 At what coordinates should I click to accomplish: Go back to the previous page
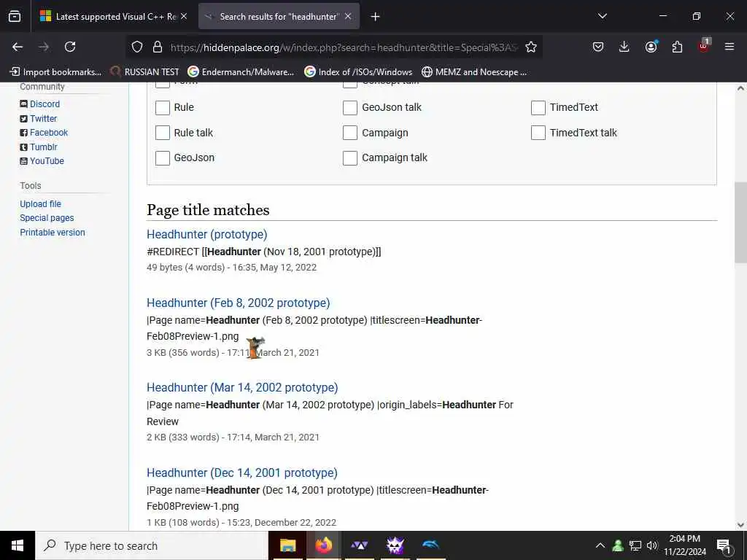point(18,47)
